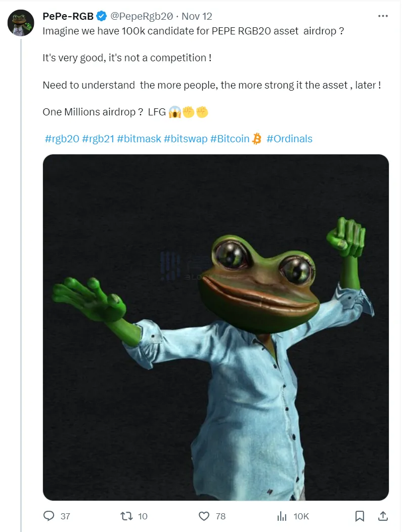Image resolution: width=402 pixels, height=532 pixels.
Task: Click the orange Bitcoin symbol icon
Action: point(257,139)
